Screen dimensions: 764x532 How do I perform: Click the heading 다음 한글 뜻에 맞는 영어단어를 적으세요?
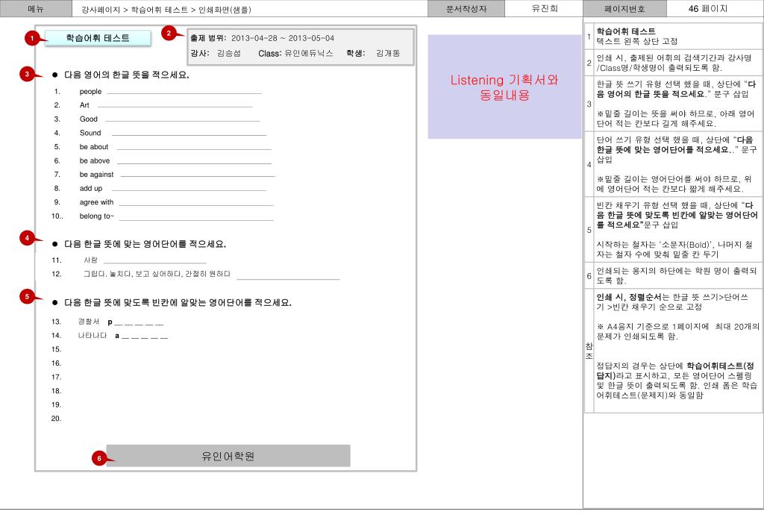[x=145, y=244]
